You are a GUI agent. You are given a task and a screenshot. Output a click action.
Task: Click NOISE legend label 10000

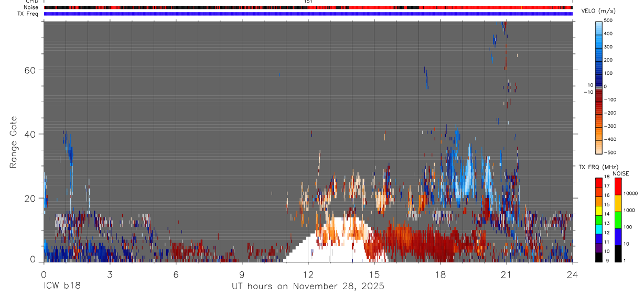pyautogui.click(x=631, y=193)
